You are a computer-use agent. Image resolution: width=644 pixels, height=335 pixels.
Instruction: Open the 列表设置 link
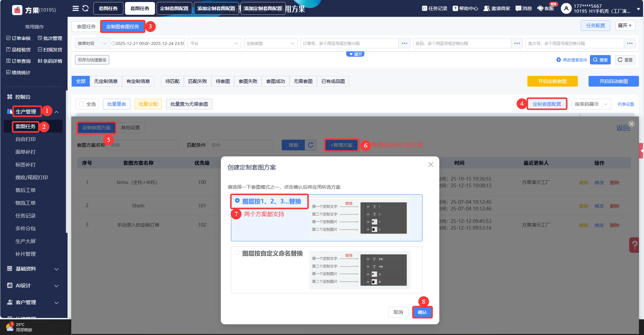click(x=626, y=104)
